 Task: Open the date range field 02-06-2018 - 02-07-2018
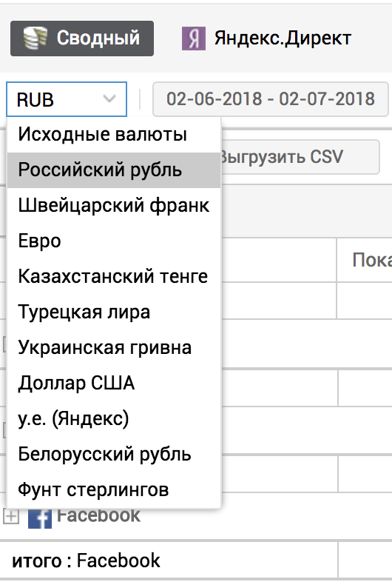[271, 99]
